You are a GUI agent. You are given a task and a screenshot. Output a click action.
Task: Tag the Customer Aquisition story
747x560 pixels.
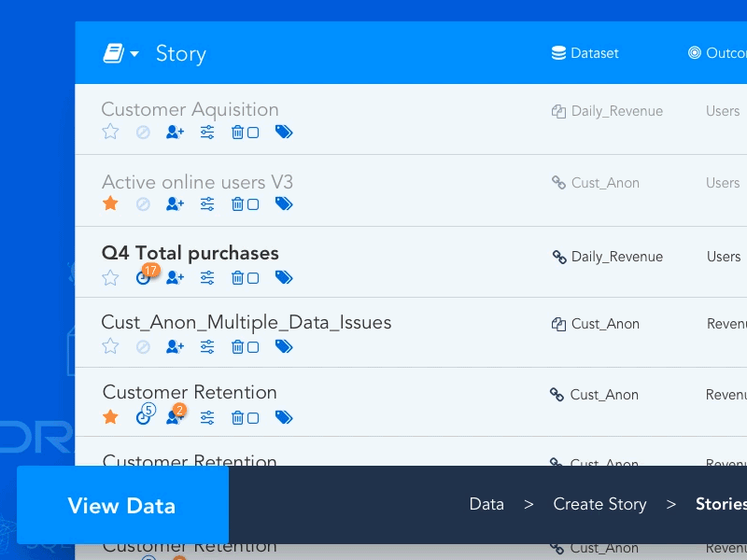click(284, 132)
